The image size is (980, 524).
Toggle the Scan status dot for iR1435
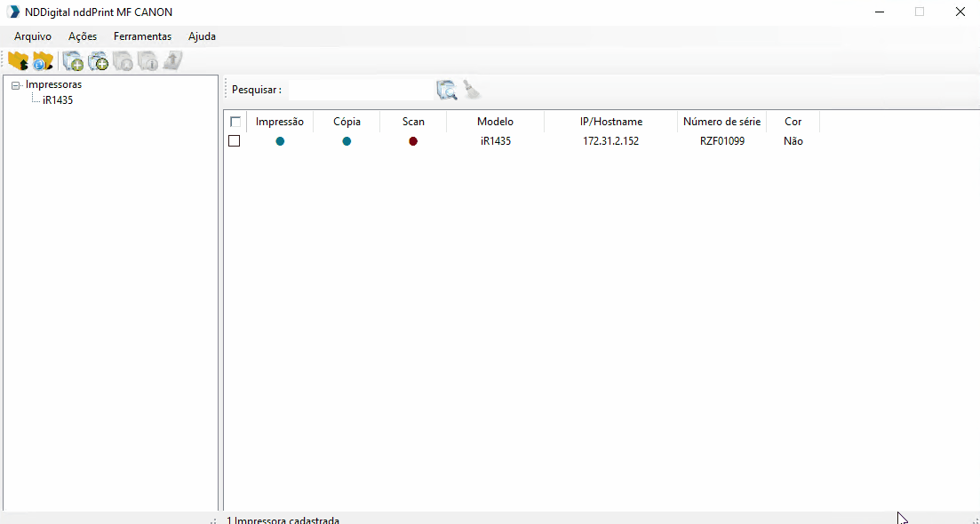tap(412, 140)
